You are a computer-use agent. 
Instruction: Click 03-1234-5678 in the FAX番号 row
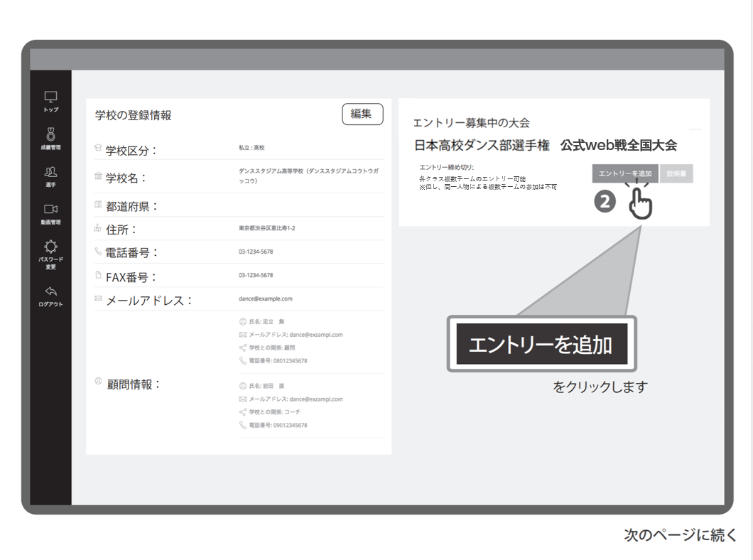click(x=256, y=275)
